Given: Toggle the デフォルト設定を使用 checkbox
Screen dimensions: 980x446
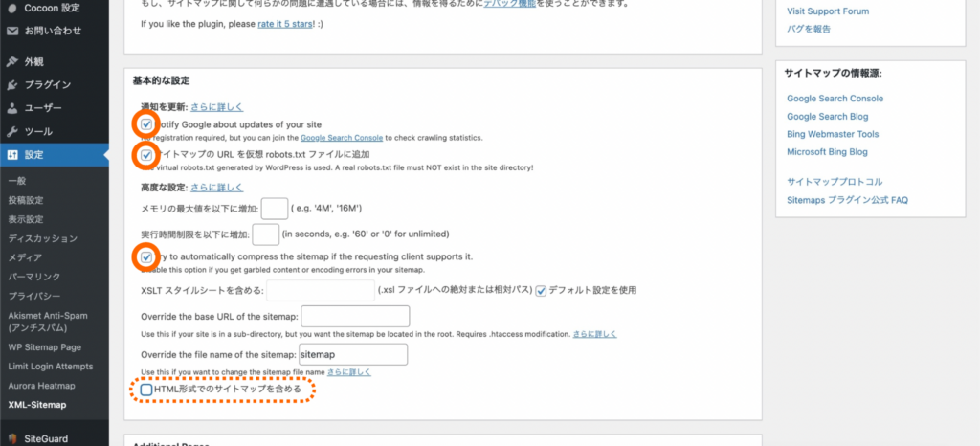Looking at the screenshot, I should (x=541, y=290).
